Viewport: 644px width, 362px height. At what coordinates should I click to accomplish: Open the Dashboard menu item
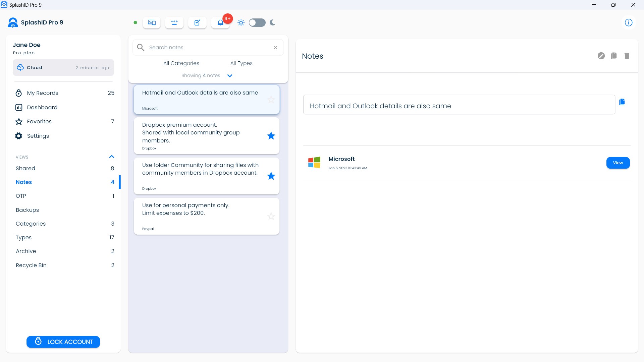42,107
